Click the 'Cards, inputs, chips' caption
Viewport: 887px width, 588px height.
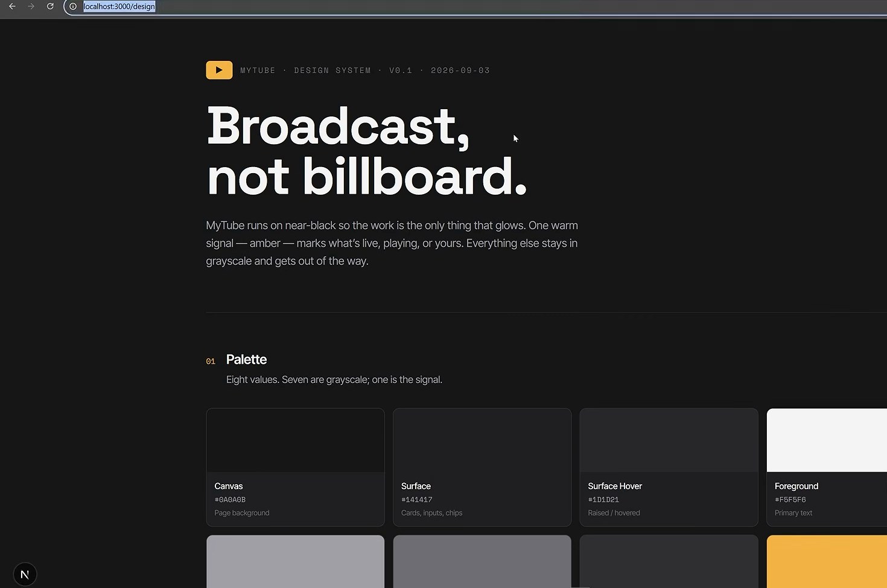click(432, 513)
